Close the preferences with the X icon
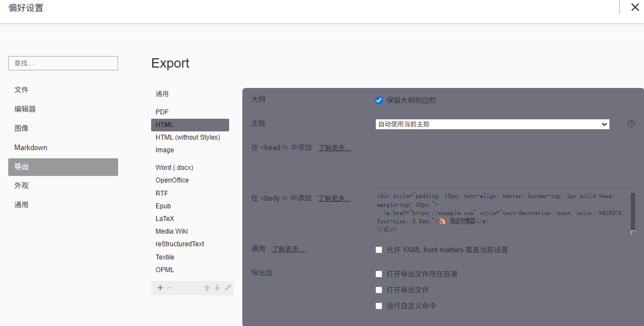The width and height of the screenshot is (644, 326). click(635, 7)
